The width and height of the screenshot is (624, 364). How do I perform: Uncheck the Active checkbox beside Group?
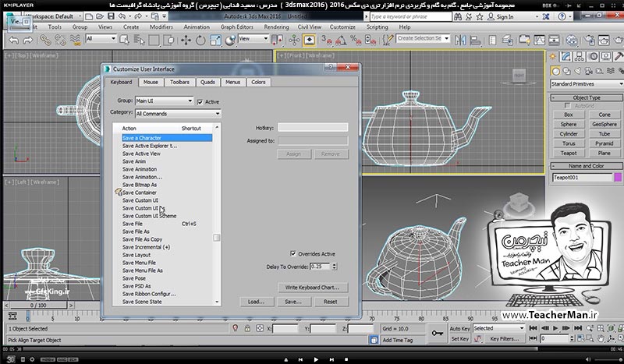pyautogui.click(x=200, y=102)
